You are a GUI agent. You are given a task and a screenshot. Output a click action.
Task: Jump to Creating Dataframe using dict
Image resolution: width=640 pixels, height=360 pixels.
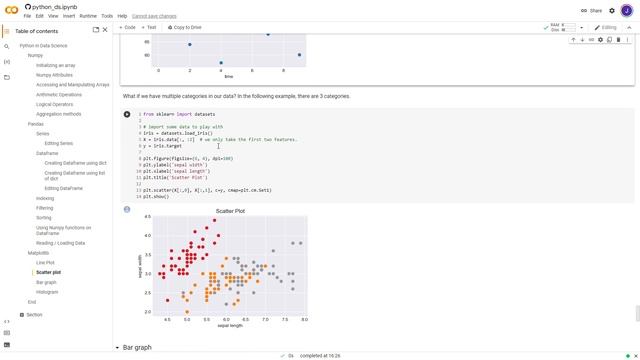coord(76,163)
